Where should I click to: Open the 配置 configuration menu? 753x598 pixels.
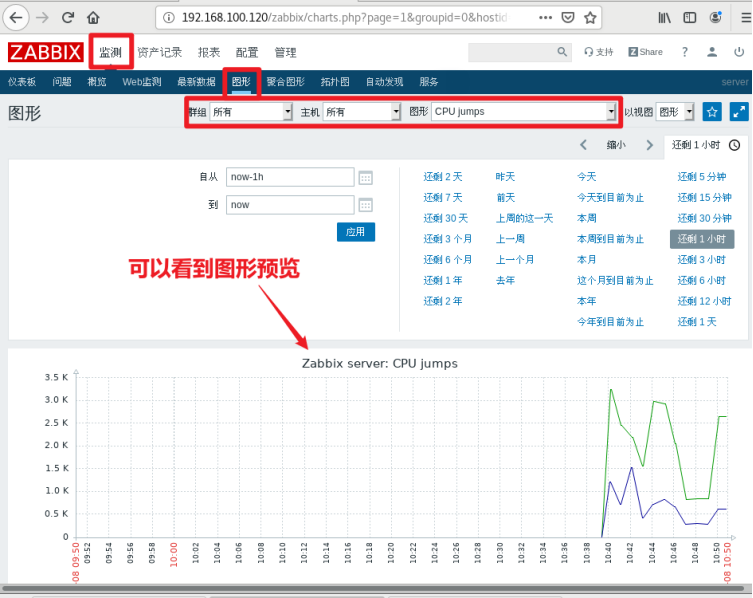pos(247,52)
